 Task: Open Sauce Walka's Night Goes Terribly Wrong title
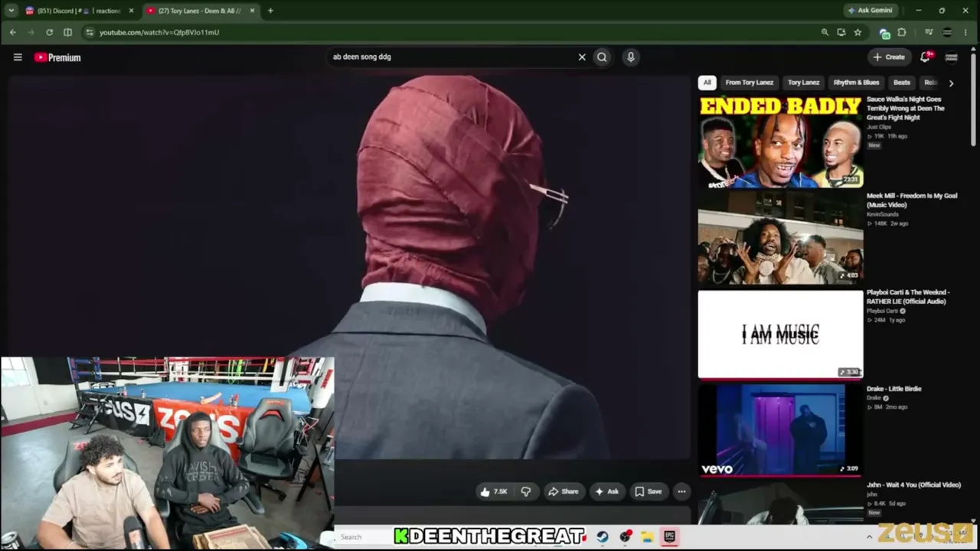(x=907, y=108)
